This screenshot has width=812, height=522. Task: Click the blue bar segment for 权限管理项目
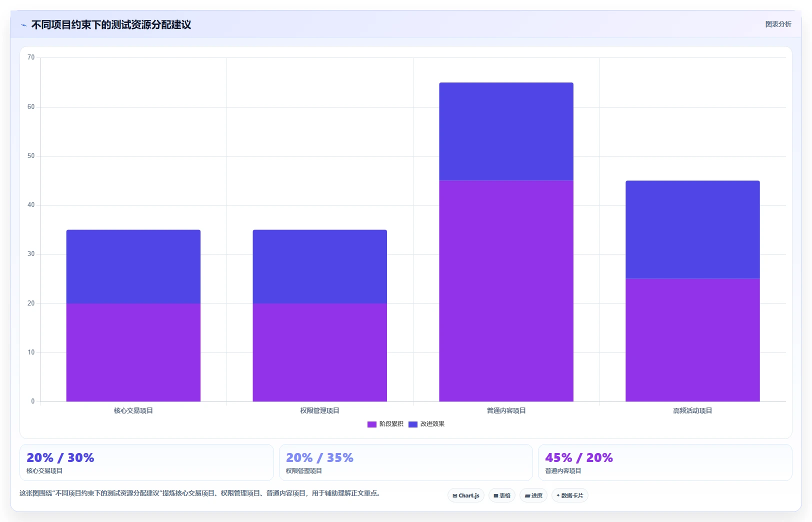point(320,266)
